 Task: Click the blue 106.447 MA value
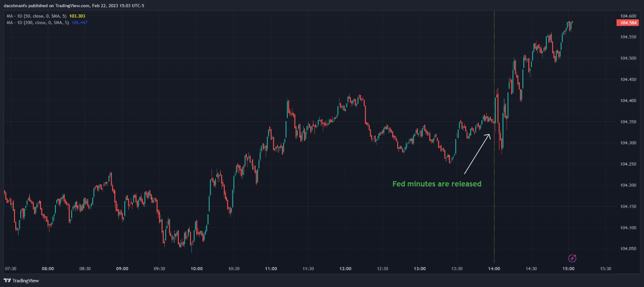[80, 22]
